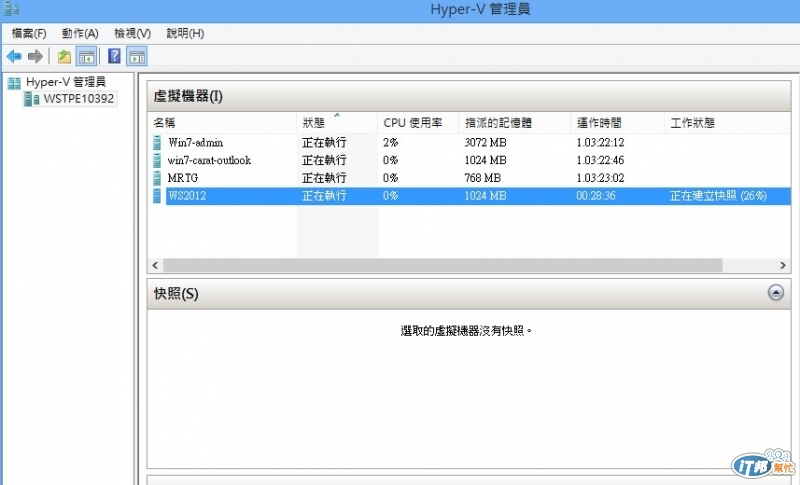Click the Hyper-V app icon in title bar
This screenshot has width=800, height=485.
(11, 9)
